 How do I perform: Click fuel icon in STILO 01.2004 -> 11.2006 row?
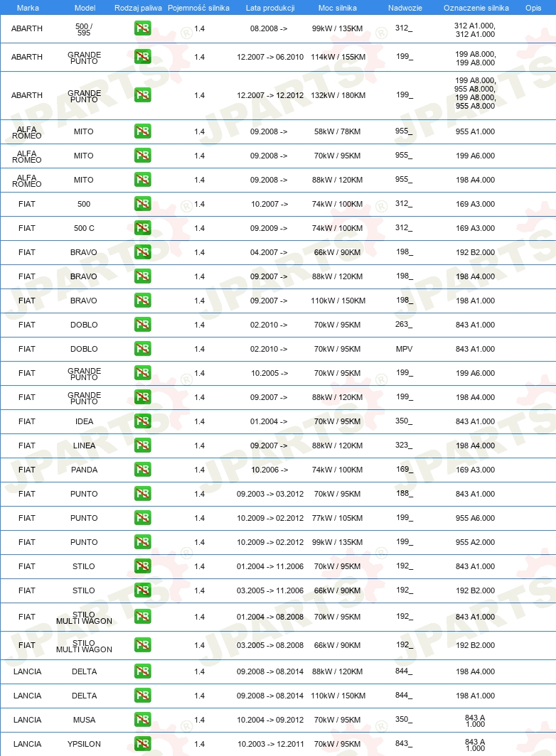(142, 566)
